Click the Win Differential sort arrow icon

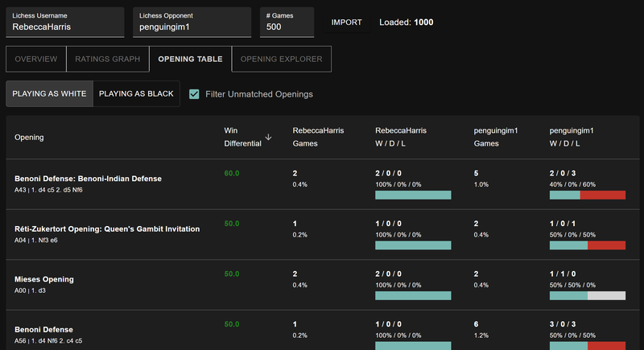(x=268, y=138)
